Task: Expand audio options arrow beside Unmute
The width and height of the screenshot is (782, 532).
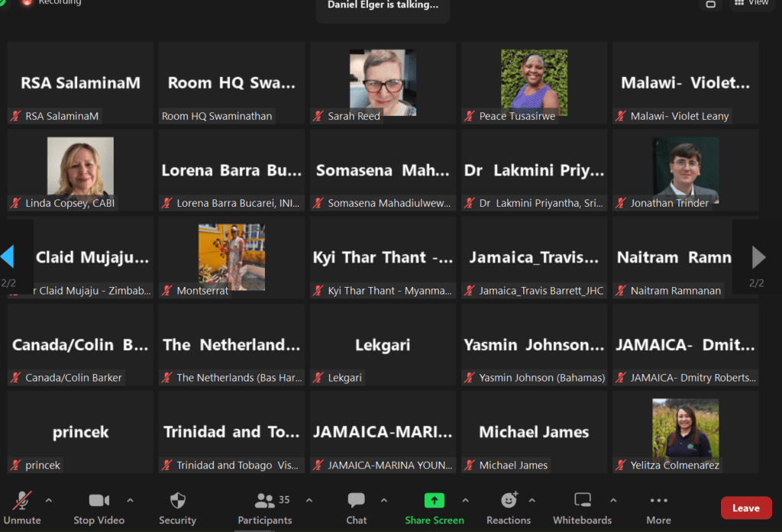Action: (49, 501)
